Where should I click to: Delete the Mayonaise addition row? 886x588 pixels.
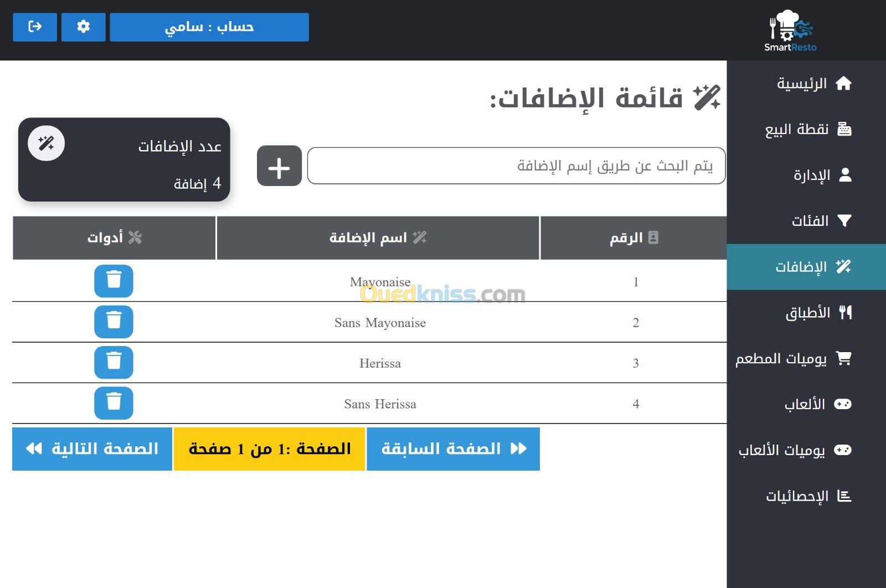tap(114, 281)
